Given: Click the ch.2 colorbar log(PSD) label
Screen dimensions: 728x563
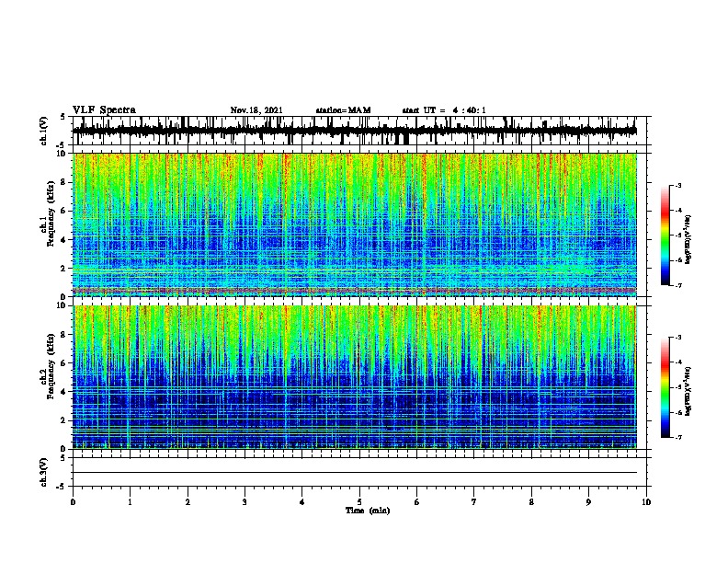Looking at the screenshot, I should tap(688, 391).
